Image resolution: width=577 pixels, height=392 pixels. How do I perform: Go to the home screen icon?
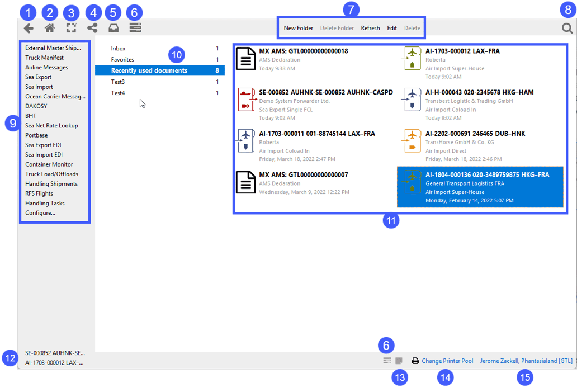tap(50, 28)
